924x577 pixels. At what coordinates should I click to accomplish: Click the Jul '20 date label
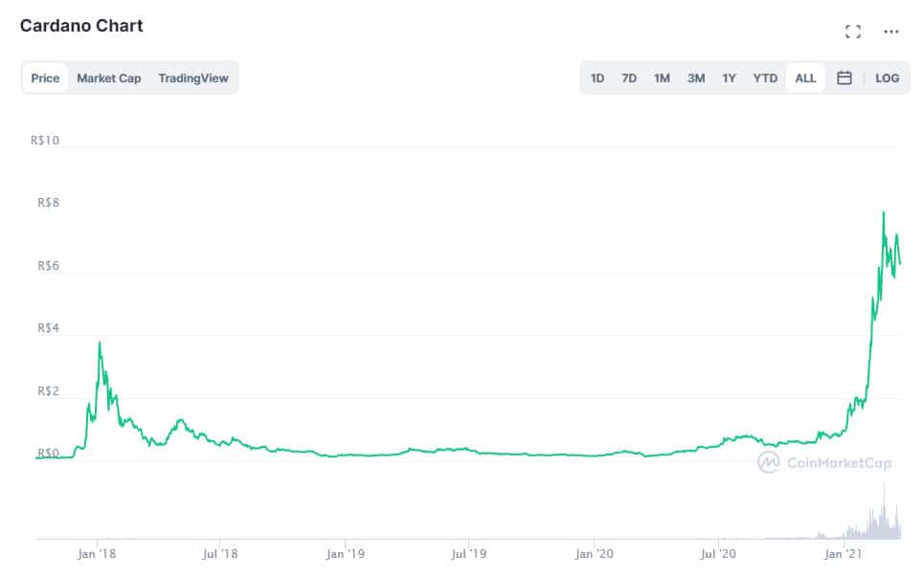tap(718, 554)
